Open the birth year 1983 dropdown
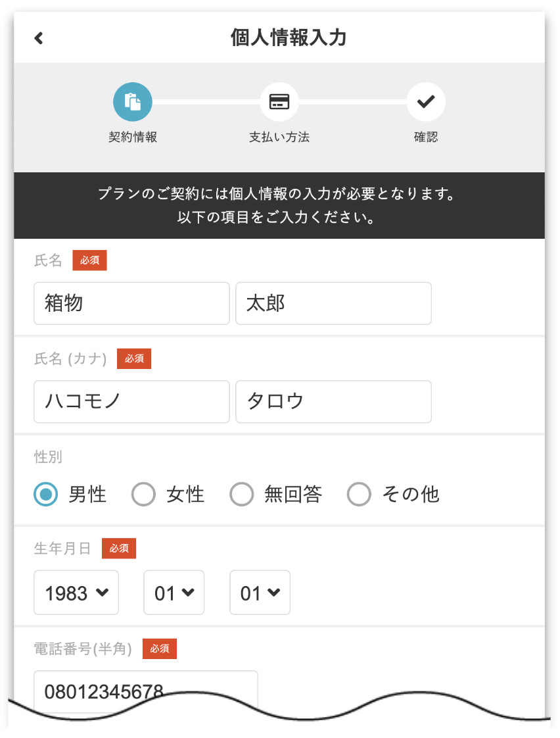Screen dimensions: 560x738 click(76, 593)
